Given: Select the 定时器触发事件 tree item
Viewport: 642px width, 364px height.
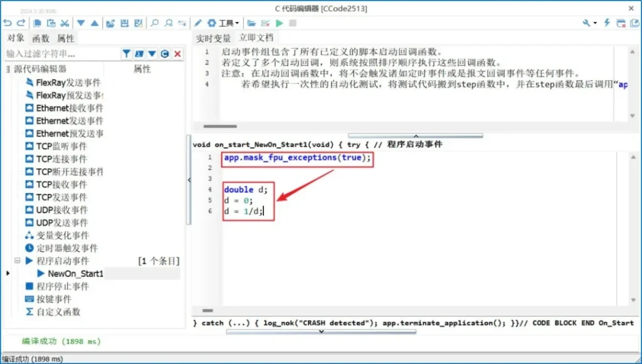Looking at the screenshot, I should [66, 248].
